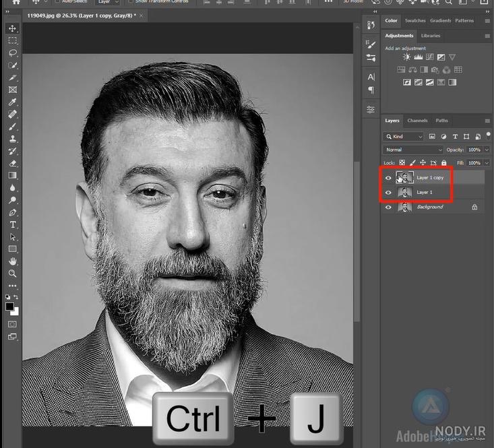Select the Move tool
Screen dimensions: 494x448
point(12,28)
